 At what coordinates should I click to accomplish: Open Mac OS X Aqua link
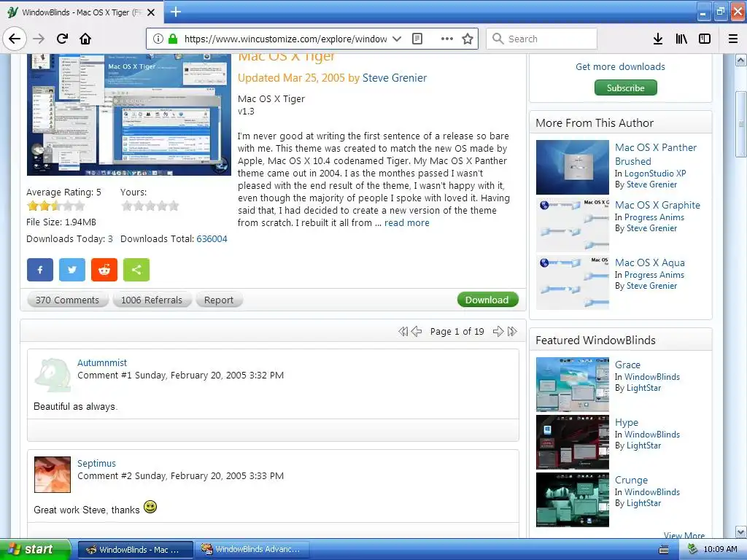(x=650, y=262)
